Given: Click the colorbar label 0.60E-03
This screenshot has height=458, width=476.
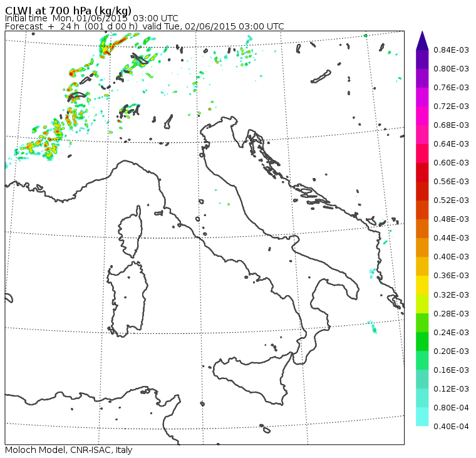Looking at the screenshot, I should pos(451,162).
